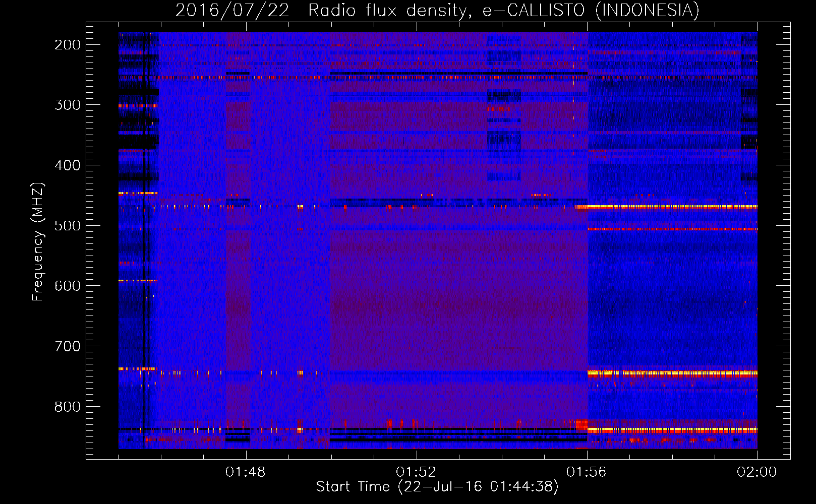Click the 'Start Time (22-Jul-16 01:44:38)' label
816x504 pixels.
click(437, 487)
